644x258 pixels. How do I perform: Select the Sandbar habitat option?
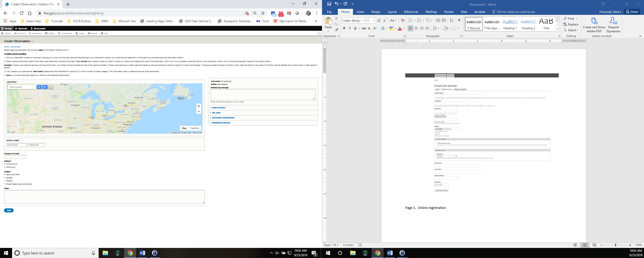click(x=5, y=178)
